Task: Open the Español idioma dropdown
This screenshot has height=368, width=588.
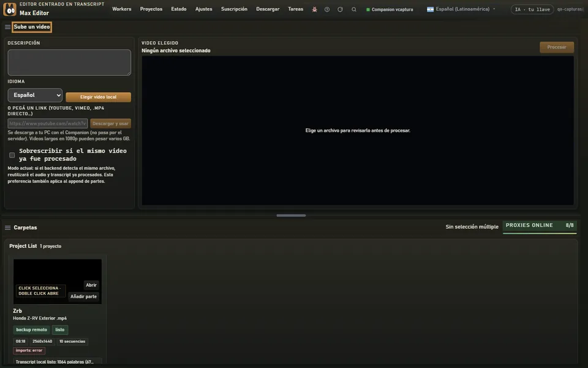Action: [x=35, y=96]
